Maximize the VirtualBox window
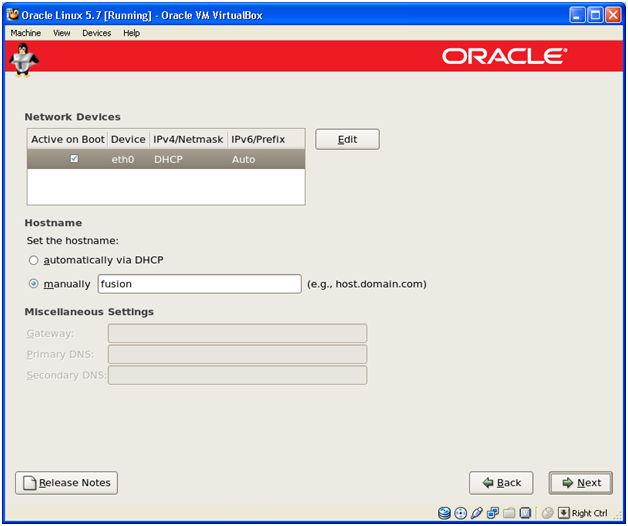 [x=595, y=15]
